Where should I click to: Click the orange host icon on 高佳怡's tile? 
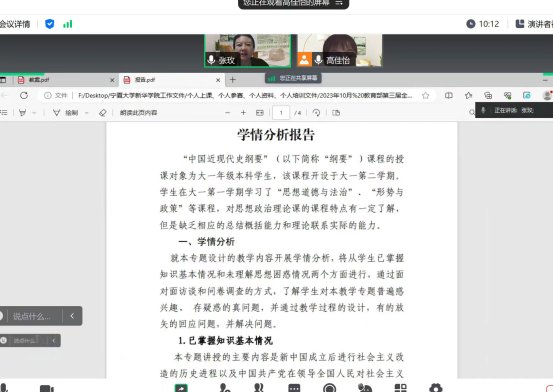point(304,60)
